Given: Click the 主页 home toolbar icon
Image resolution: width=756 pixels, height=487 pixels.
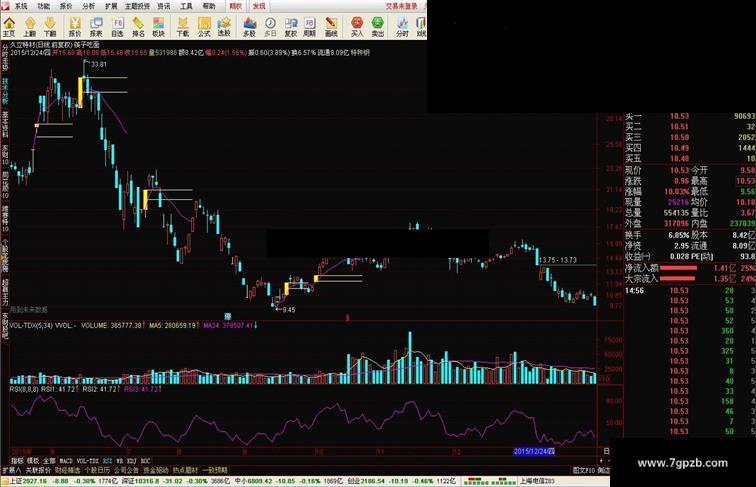Looking at the screenshot, I should [x=9, y=27].
